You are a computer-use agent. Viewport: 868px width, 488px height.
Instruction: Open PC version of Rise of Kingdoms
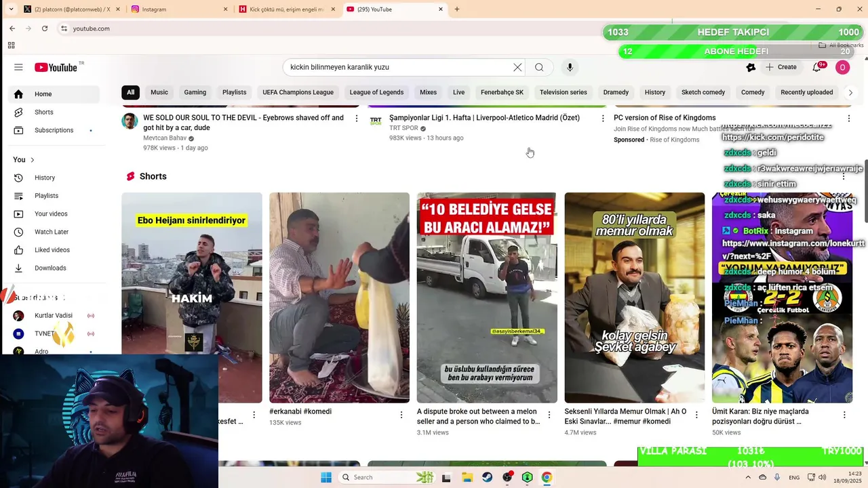point(665,118)
